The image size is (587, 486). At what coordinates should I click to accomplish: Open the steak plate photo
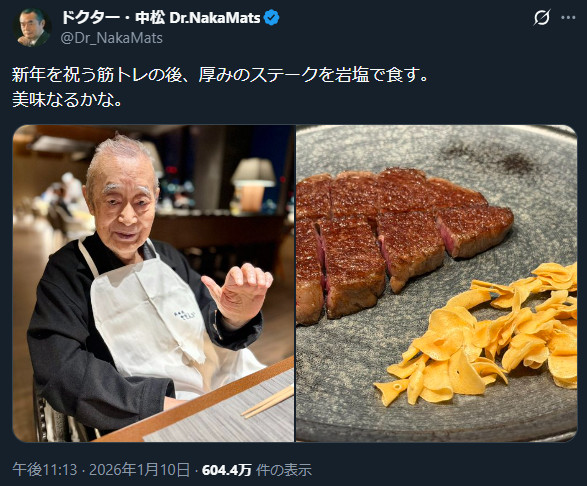click(437, 283)
